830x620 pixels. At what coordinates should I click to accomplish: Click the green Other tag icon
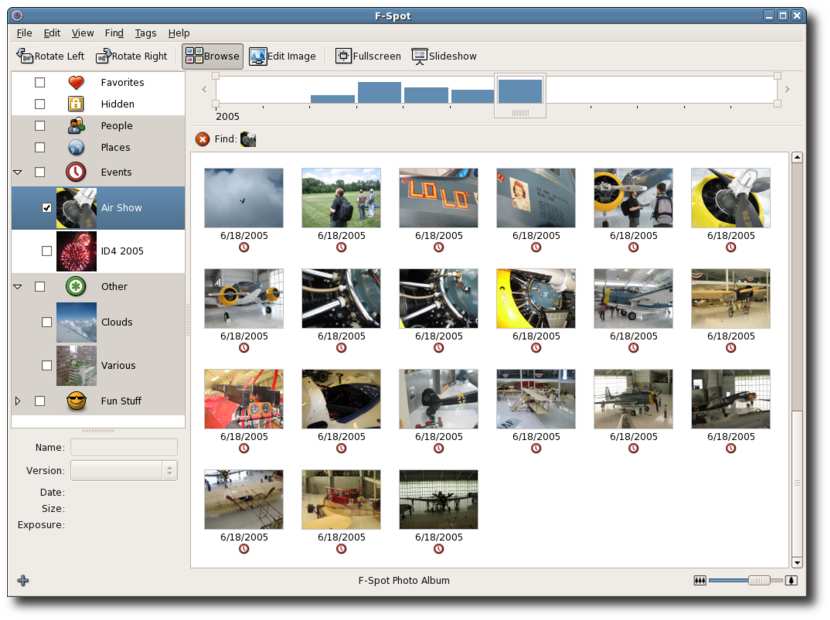[76, 286]
